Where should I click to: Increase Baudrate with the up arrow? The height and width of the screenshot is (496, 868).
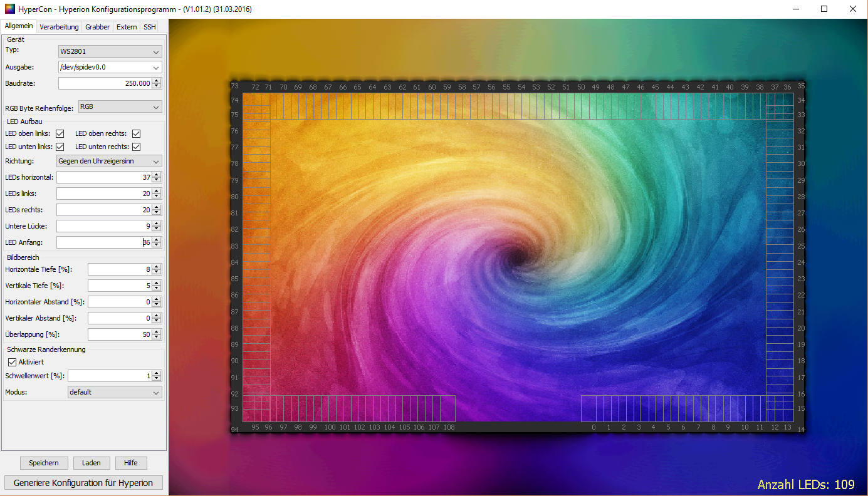click(157, 80)
